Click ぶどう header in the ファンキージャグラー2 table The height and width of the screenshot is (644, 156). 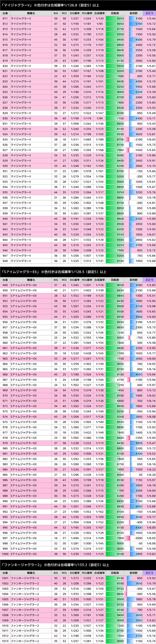(149, 573)
